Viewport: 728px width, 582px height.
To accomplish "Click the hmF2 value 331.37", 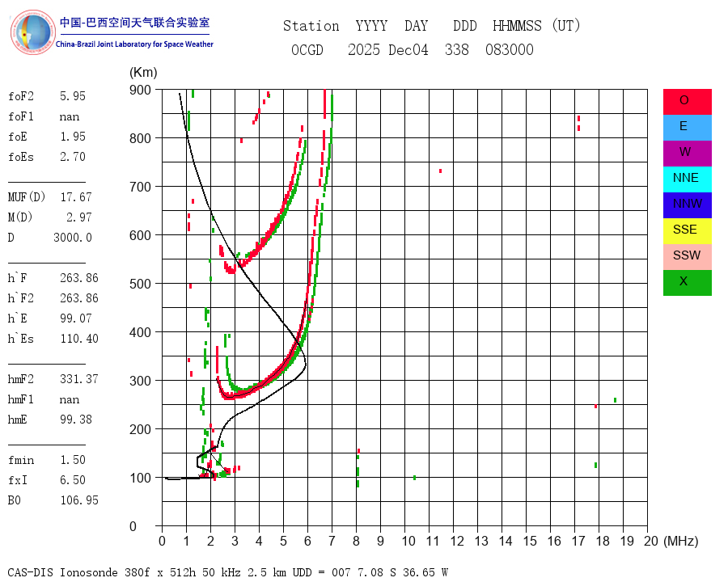I will tap(79, 379).
